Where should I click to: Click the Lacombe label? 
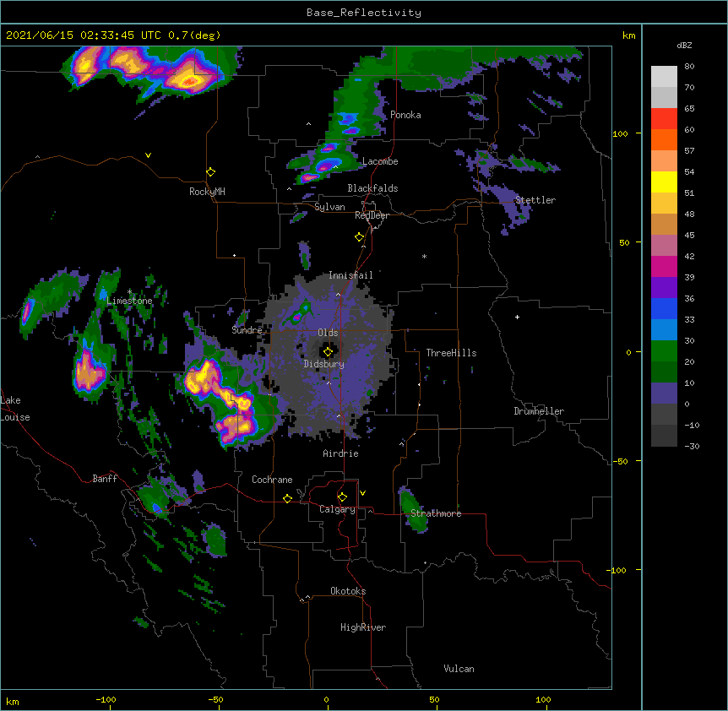coord(380,161)
